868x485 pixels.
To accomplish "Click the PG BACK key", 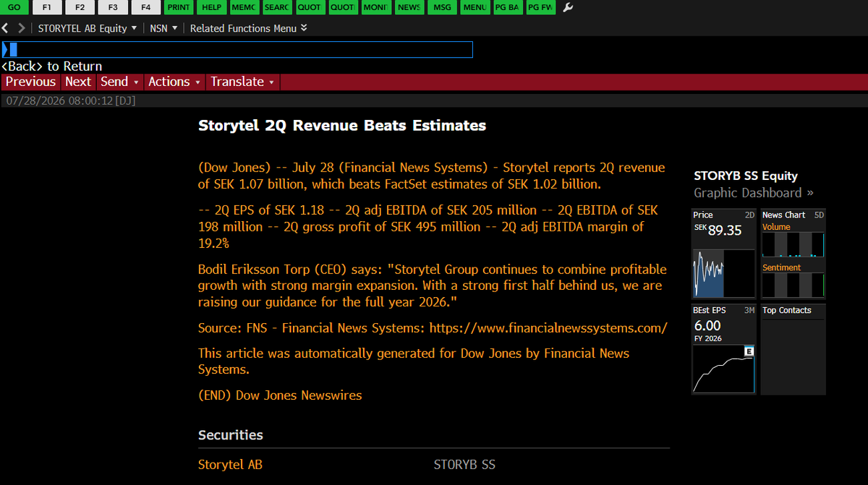I will (507, 7).
